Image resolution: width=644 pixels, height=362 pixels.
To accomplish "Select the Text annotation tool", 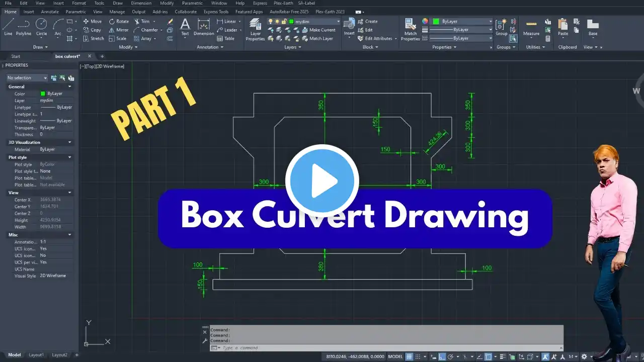I will click(x=185, y=27).
